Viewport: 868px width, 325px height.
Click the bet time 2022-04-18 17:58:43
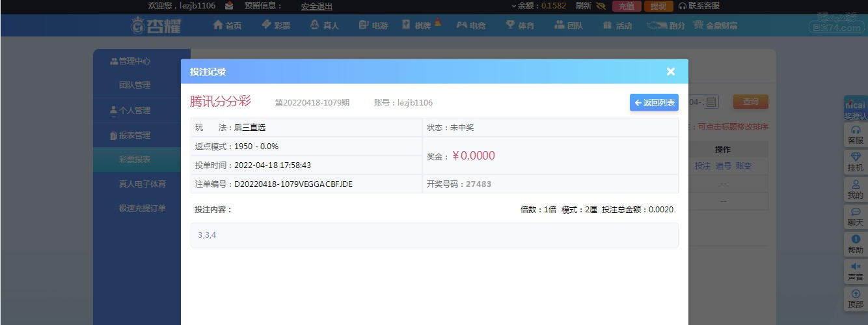pyautogui.click(x=273, y=165)
